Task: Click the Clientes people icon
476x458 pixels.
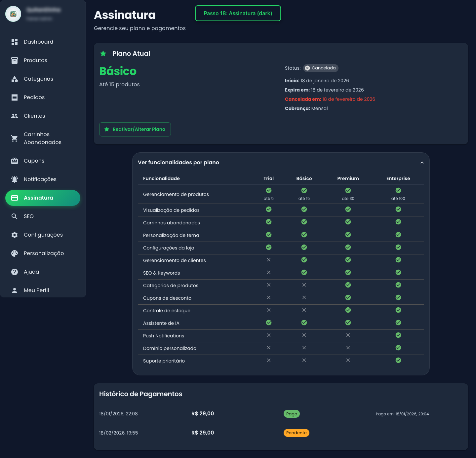Action: click(15, 116)
